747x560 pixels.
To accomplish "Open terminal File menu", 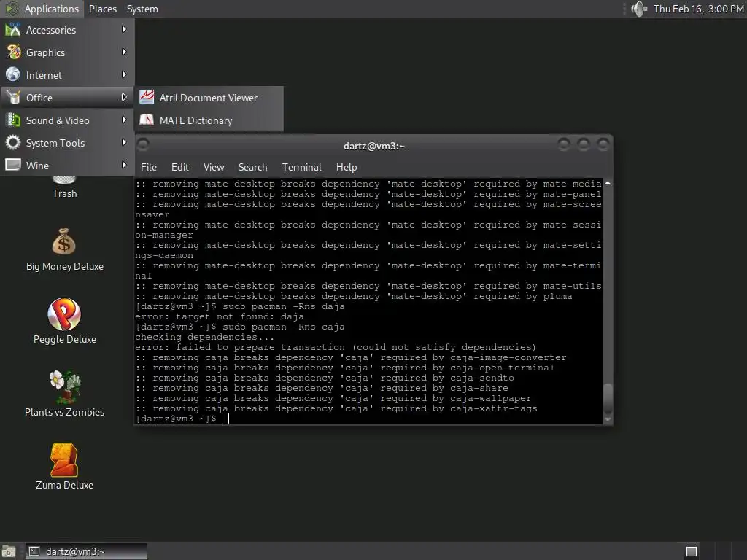I will (x=149, y=167).
